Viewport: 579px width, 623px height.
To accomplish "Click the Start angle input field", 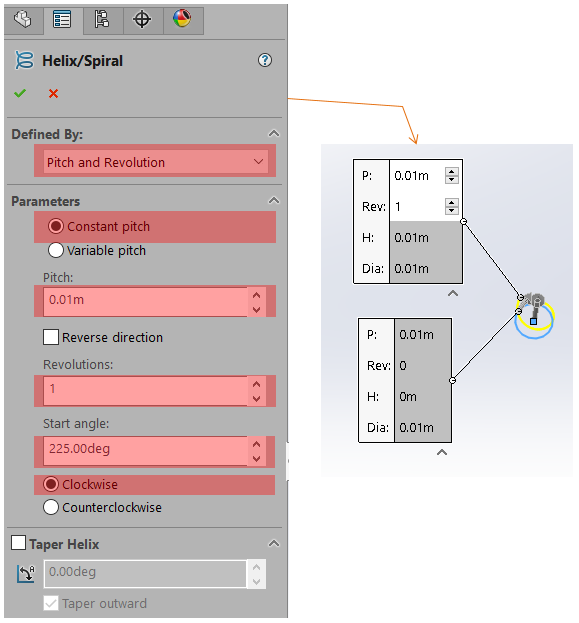I will [x=145, y=451].
